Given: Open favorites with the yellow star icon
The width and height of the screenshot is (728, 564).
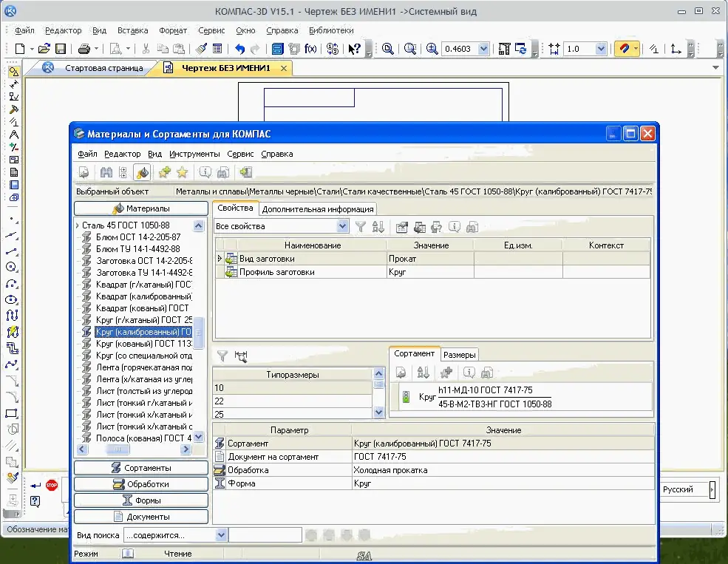Looking at the screenshot, I should [182, 172].
